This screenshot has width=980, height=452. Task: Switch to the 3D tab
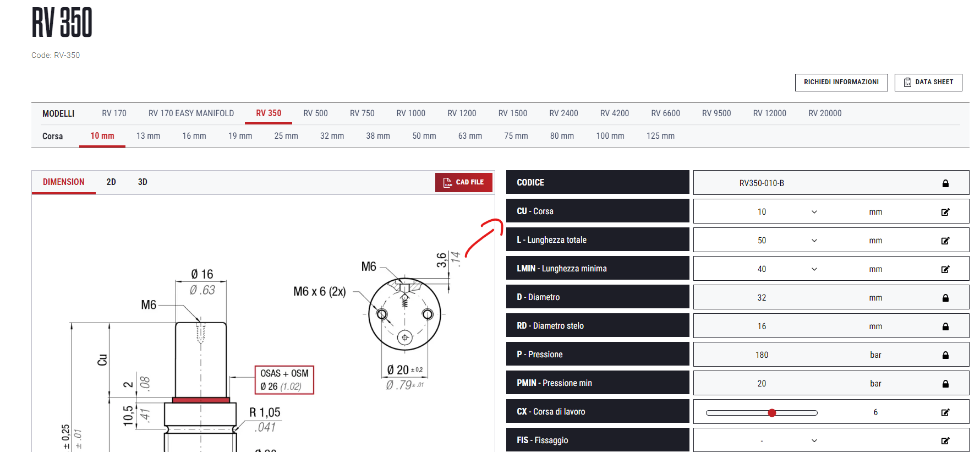[x=143, y=182]
